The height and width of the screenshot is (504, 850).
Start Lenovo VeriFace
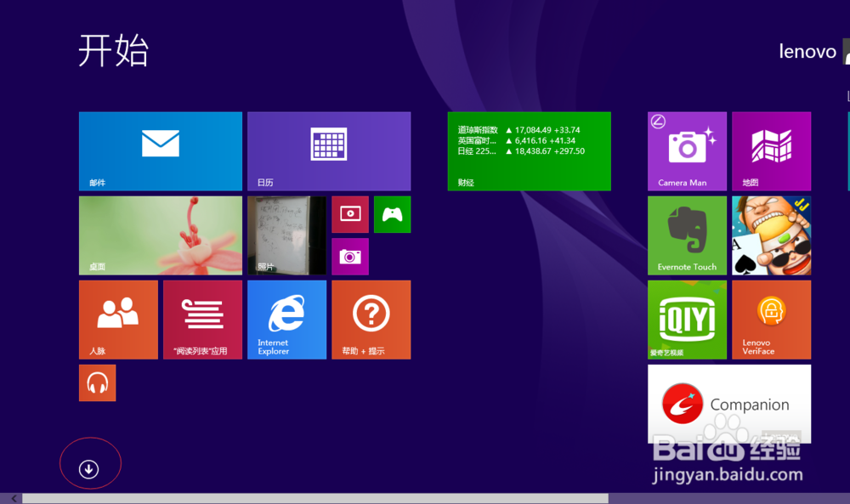click(x=770, y=319)
